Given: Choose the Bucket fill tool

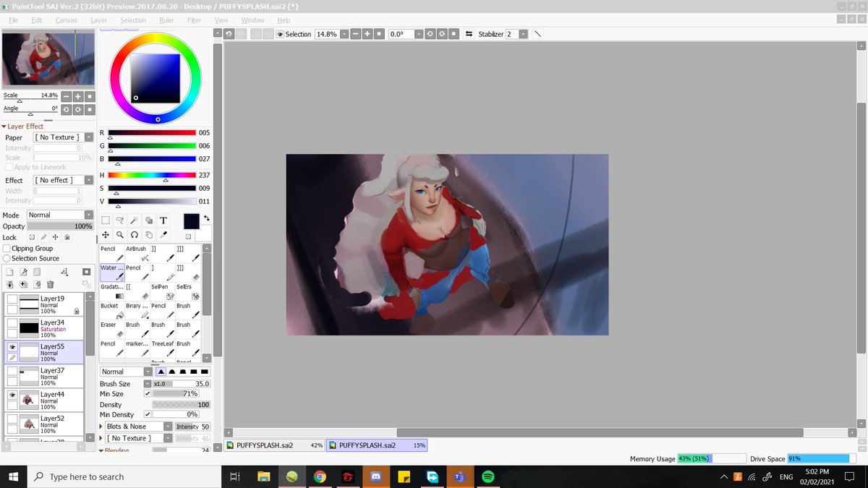Looking at the screenshot, I should point(112,310).
